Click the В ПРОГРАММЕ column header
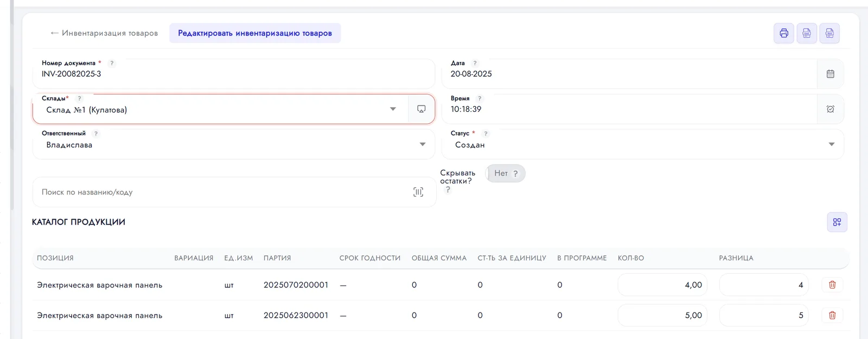The height and width of the screenshot is (339, 868). pos(582,258)
